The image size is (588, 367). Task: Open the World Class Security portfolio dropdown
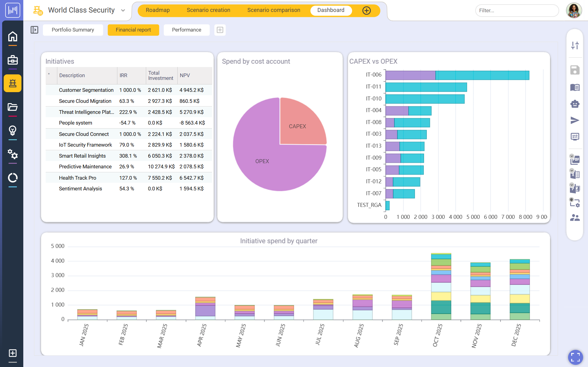click(x=123, y=10)
